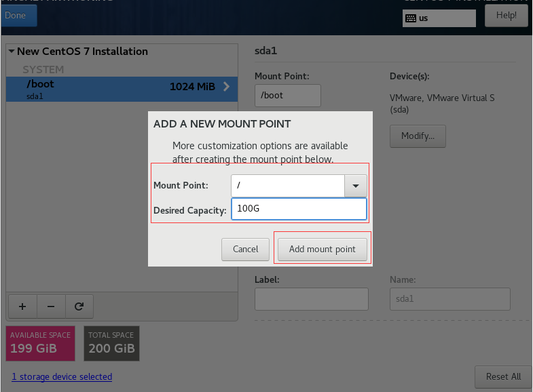
Task: Click Add mount point button
Action: [323, 249]
